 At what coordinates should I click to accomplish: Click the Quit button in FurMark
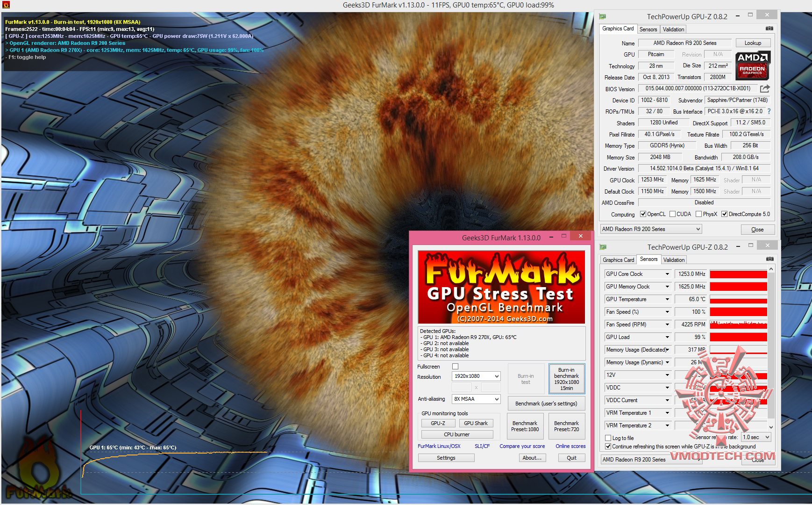point(571,458)
